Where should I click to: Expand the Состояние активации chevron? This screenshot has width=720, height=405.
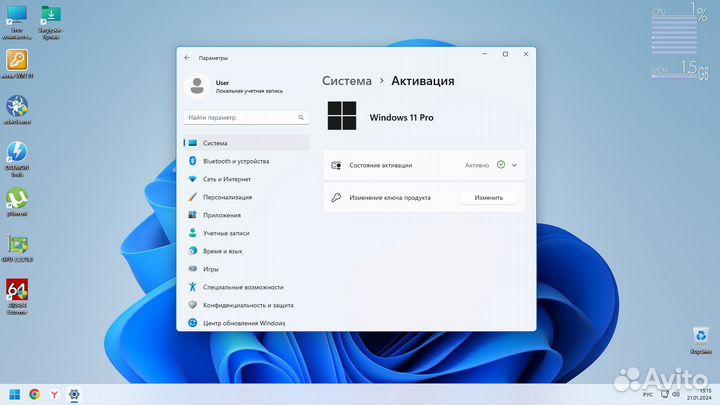[x=514, y=165]
